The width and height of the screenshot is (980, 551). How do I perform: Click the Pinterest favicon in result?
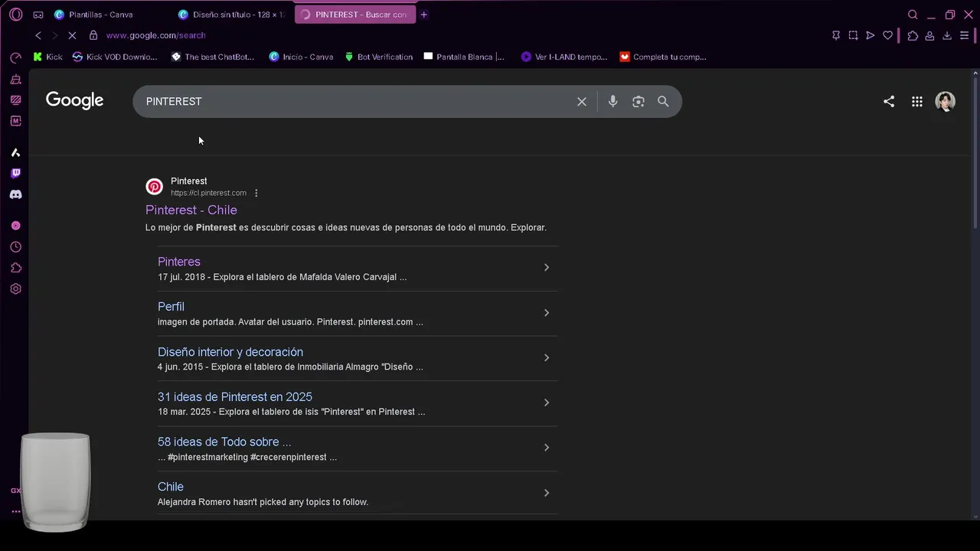pyautogui.click(x=155, y=187)
